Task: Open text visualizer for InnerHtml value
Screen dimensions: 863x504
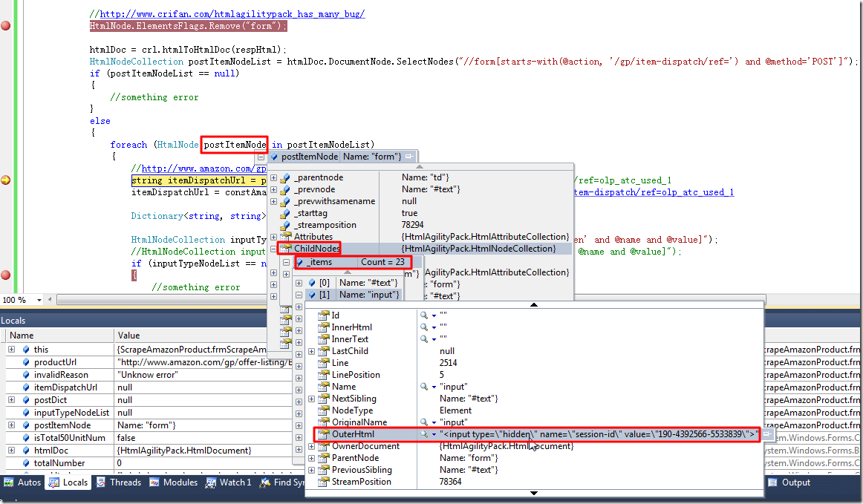Action: tap(424, 327)
